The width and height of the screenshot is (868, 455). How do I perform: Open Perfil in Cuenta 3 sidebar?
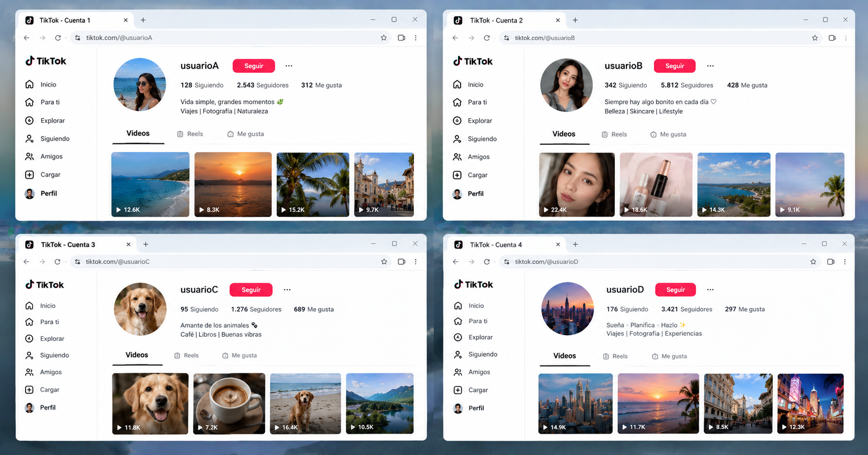tap(41, 407)
